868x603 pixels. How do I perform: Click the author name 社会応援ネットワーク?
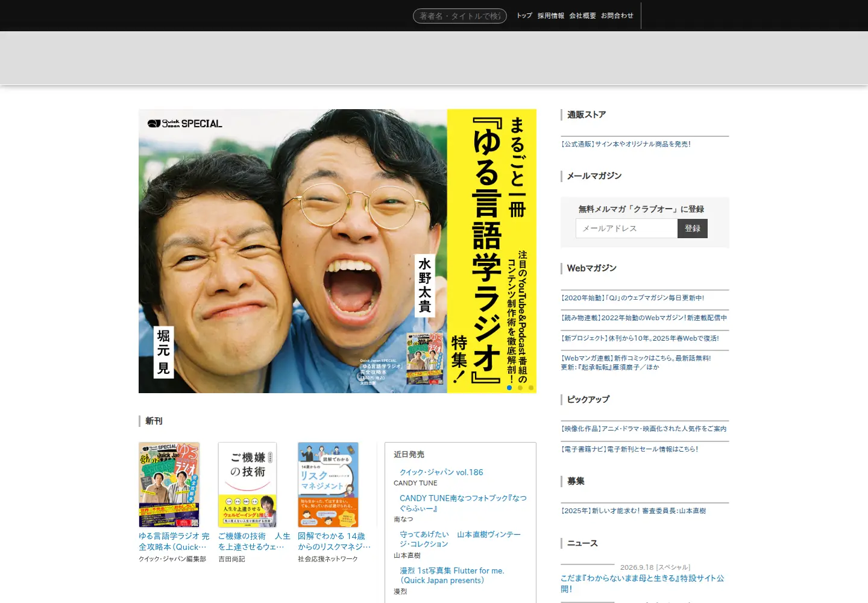(x=328, y=560)
